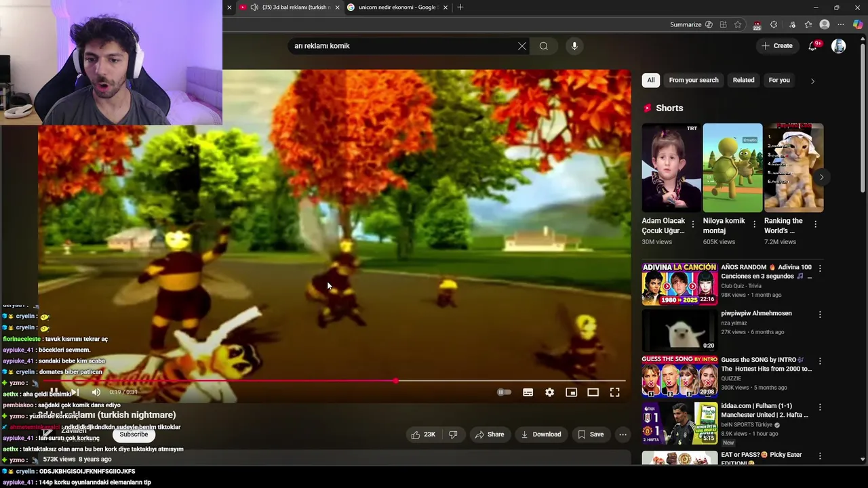Switch to the unicorn nedir ekonomi tab
868x488 pixels.
(397, 7)
